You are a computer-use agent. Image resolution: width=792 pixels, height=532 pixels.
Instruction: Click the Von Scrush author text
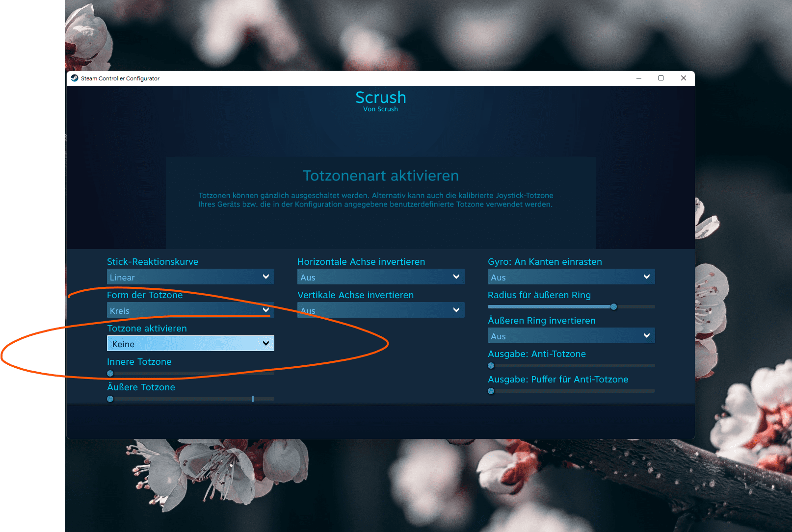point(380,109)
